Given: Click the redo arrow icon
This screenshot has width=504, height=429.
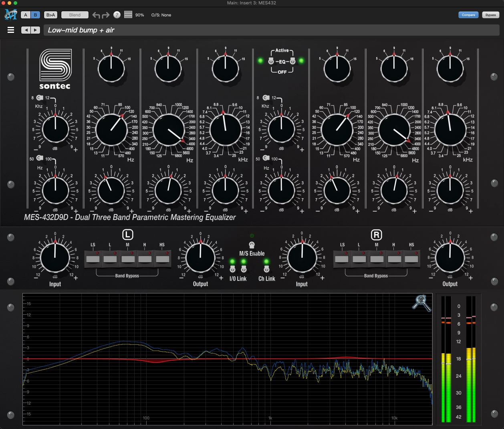Looking at the screenshot, I should 106,15.
